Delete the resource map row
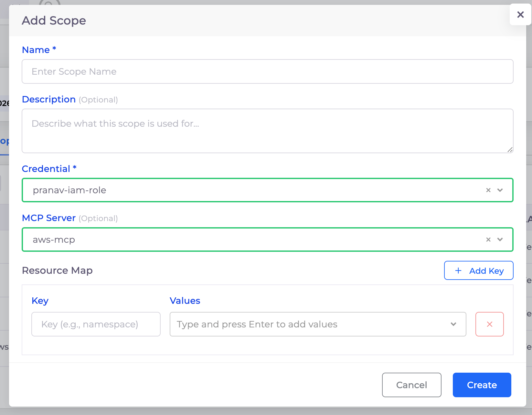Screen dimensions: 532x415 click(489, 324)
